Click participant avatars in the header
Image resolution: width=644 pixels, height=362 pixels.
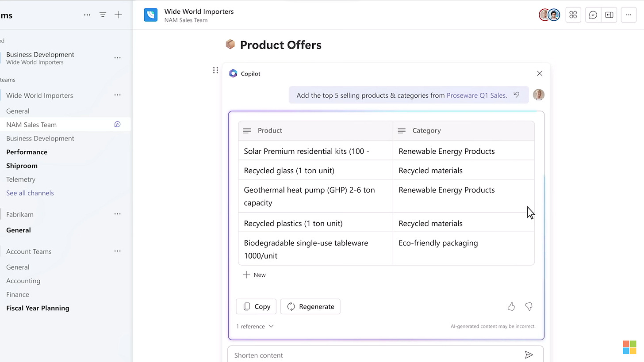pos(549,15)
